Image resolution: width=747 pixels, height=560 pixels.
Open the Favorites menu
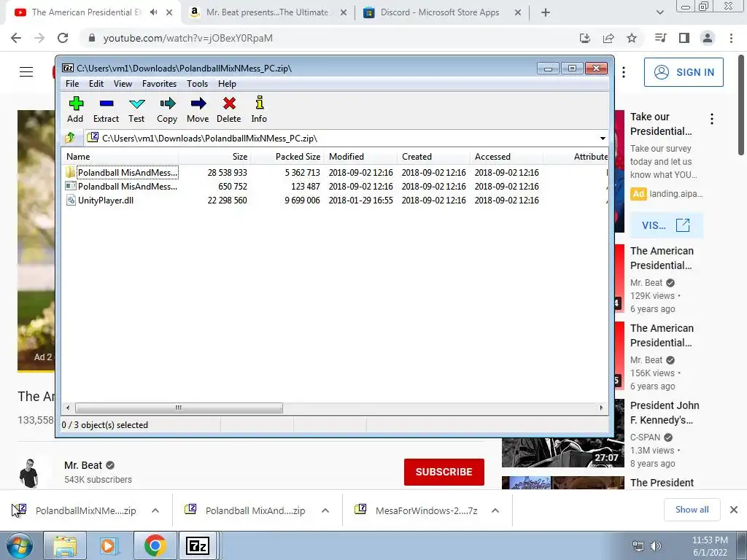(x=159, y=84)
